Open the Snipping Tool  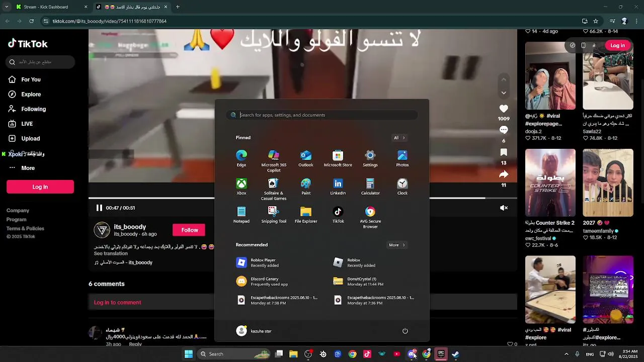point(274,215)
